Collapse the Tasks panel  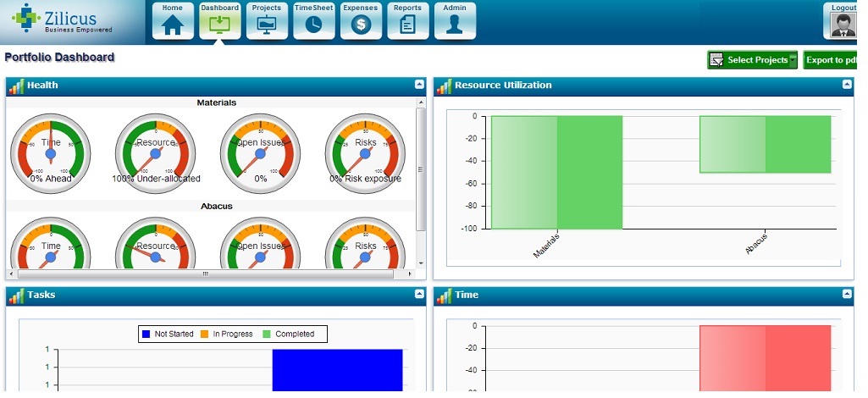coord(419,294)
